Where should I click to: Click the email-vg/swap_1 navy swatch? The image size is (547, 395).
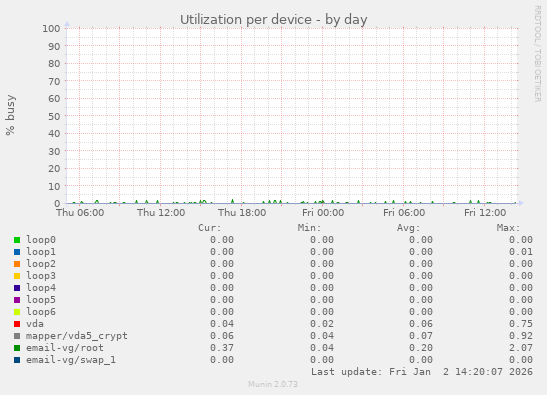pyautogui.click(x=17, y=360)
